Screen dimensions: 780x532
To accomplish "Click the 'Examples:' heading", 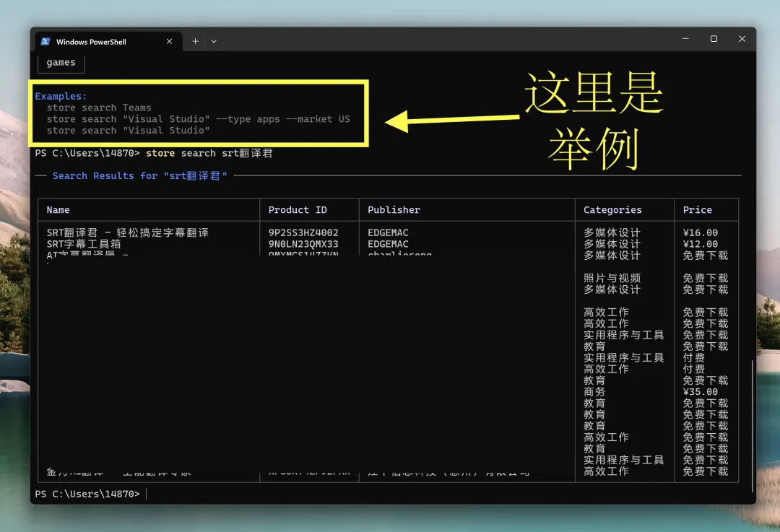I will 61,96.
